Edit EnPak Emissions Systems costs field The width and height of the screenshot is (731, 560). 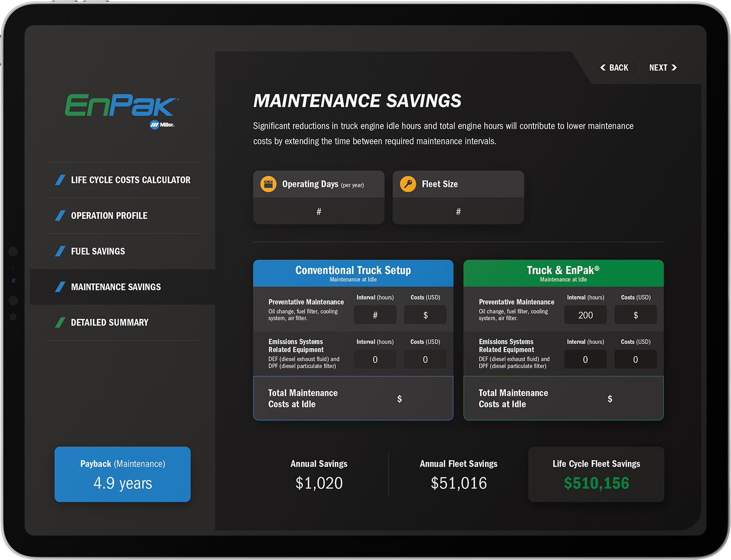[x=636, y=360]
